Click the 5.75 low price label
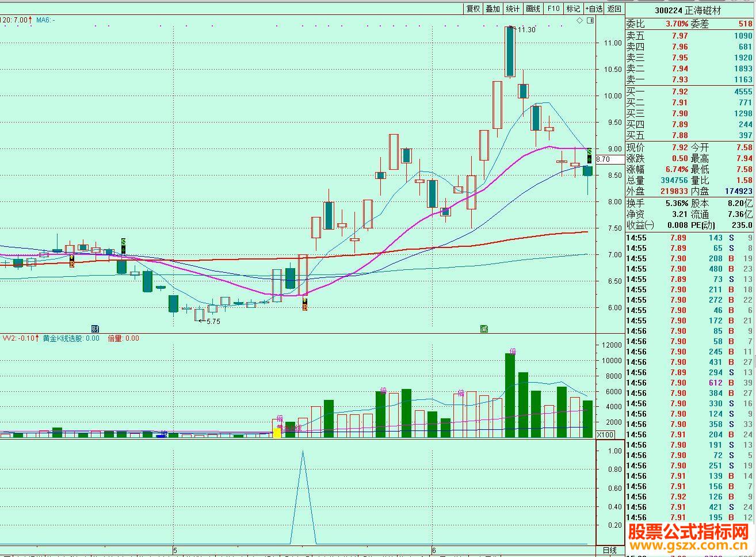 [x=213, y=322]
